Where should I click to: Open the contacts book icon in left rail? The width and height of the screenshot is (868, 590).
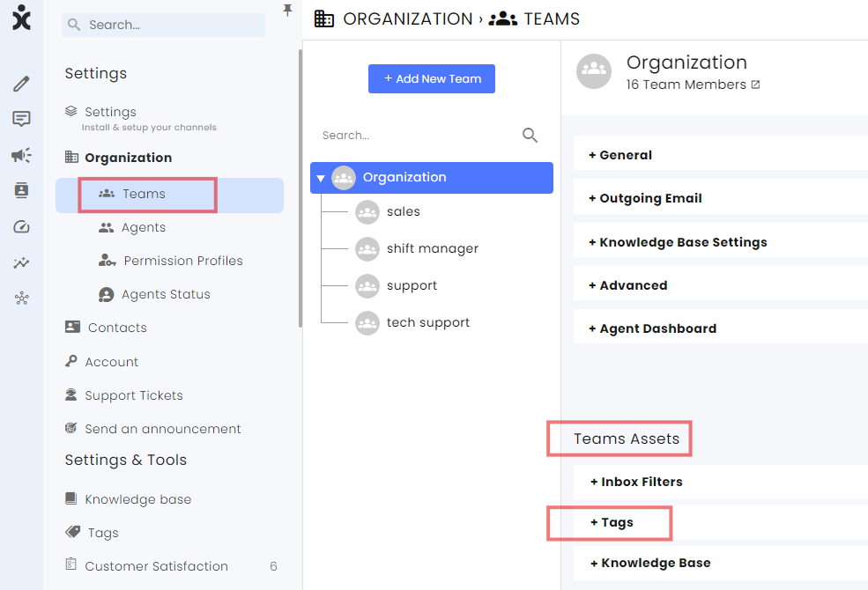click(x=21, y=190)
